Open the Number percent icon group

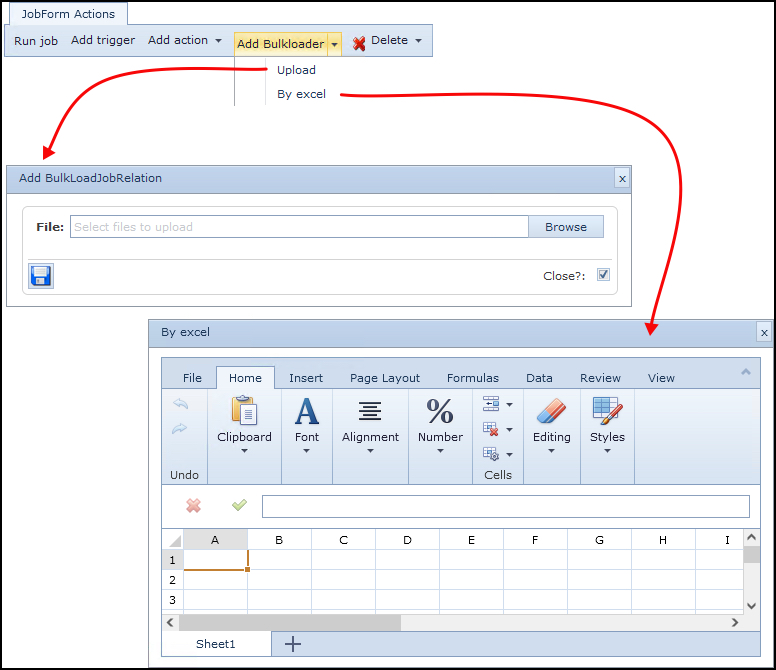[440, 411]
